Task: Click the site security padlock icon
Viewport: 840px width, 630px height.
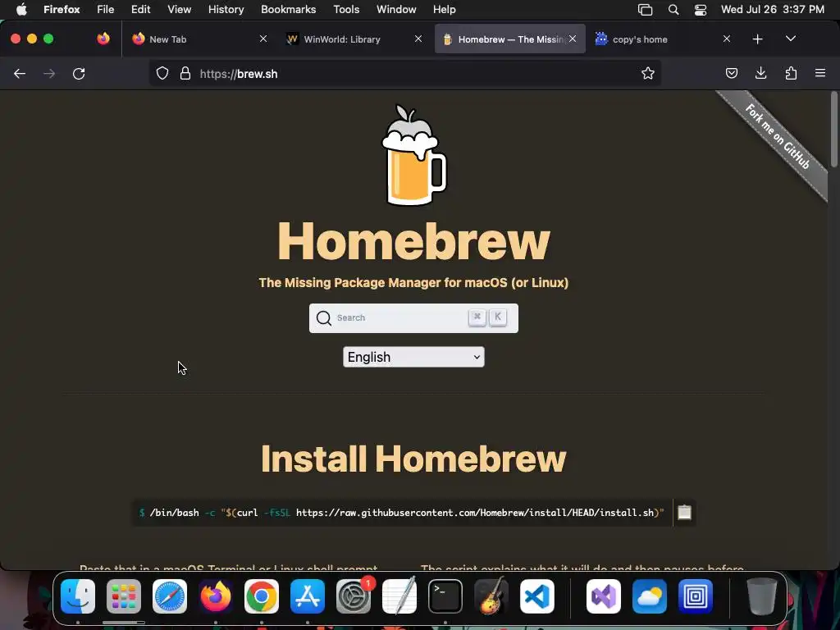Action: pyautogui.click(x=185, y=73)
